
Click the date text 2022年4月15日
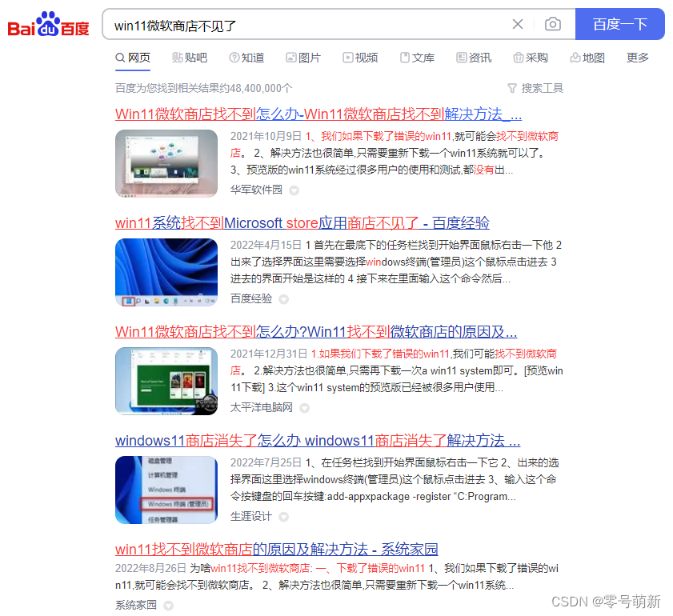point(266,245)
